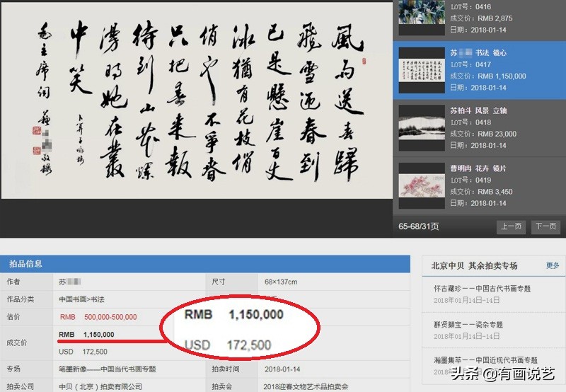Screen dimensions: 566x392
Task: Open the LOT 0416 auction thumbnail
Action: tap(422, 16)
